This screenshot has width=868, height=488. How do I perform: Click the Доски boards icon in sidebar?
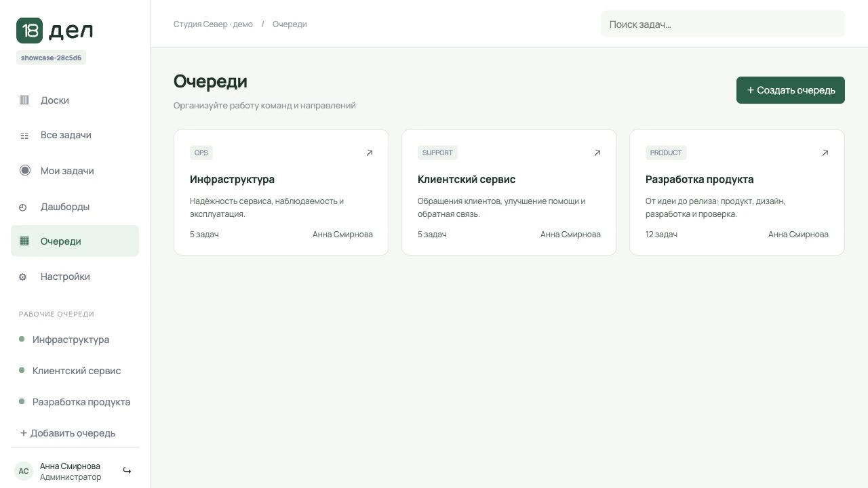tap(24, 100)
